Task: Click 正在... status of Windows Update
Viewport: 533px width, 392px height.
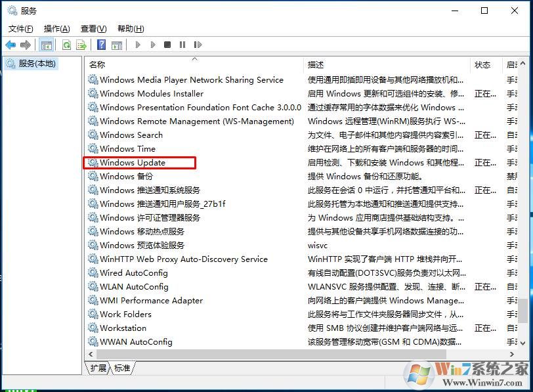Action: pos(485,163)
